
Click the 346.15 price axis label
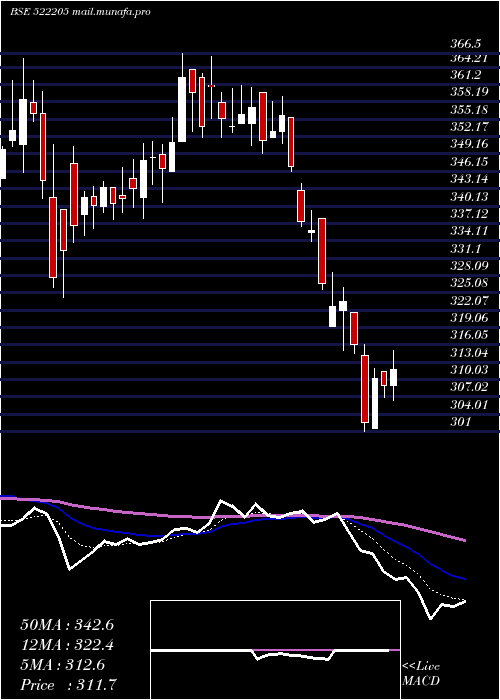(x=468, y=162)
